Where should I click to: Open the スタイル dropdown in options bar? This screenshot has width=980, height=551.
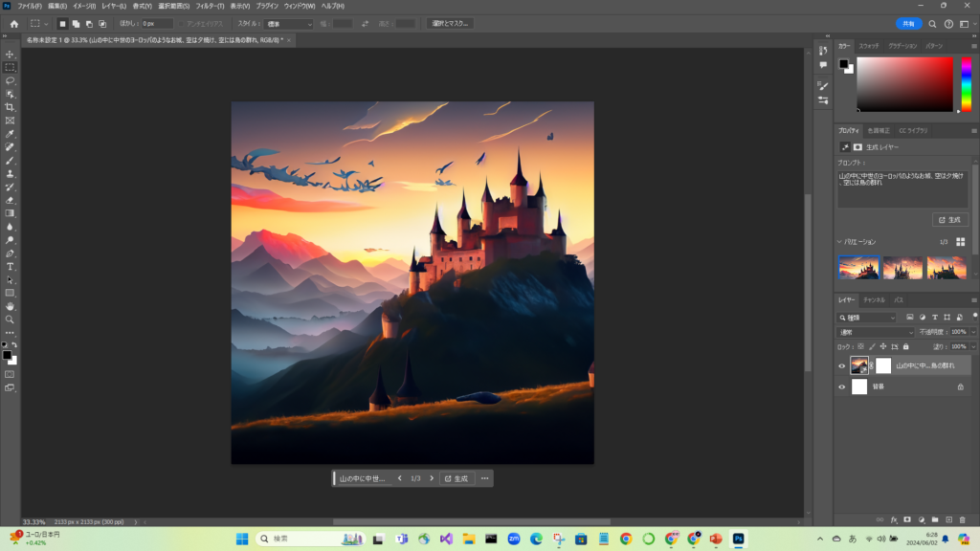[x=289, y=23]
